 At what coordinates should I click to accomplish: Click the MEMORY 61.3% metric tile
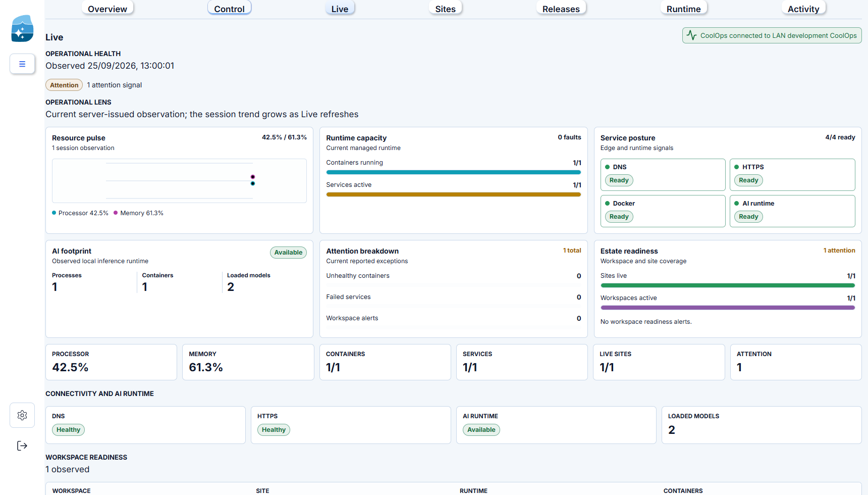[x=248, y=362]
